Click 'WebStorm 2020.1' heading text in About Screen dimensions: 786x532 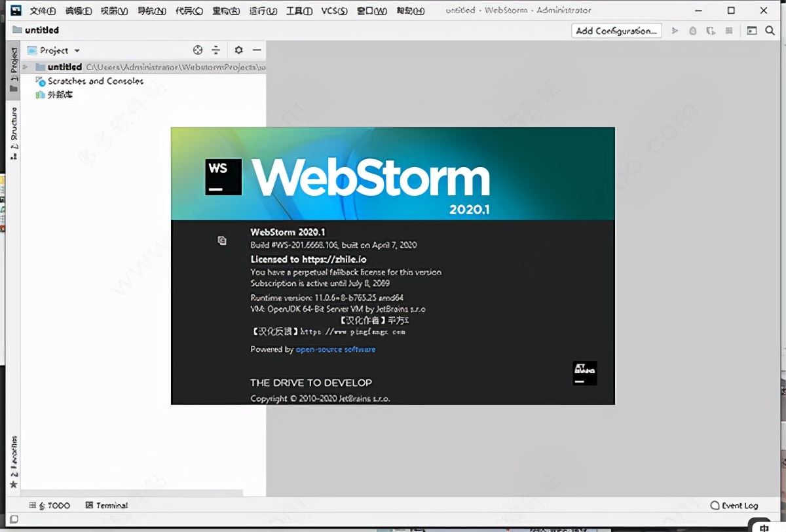click(288, 231)
